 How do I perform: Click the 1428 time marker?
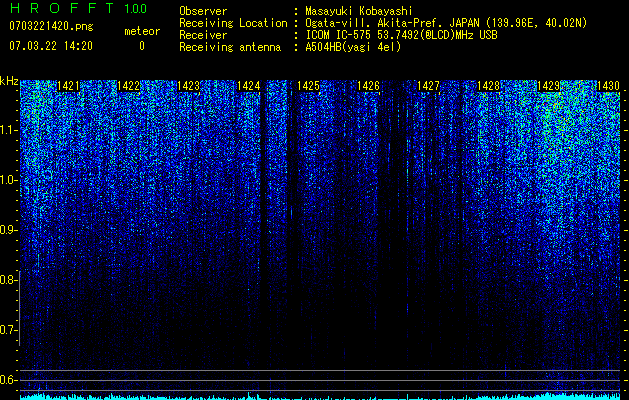[489, 86]
